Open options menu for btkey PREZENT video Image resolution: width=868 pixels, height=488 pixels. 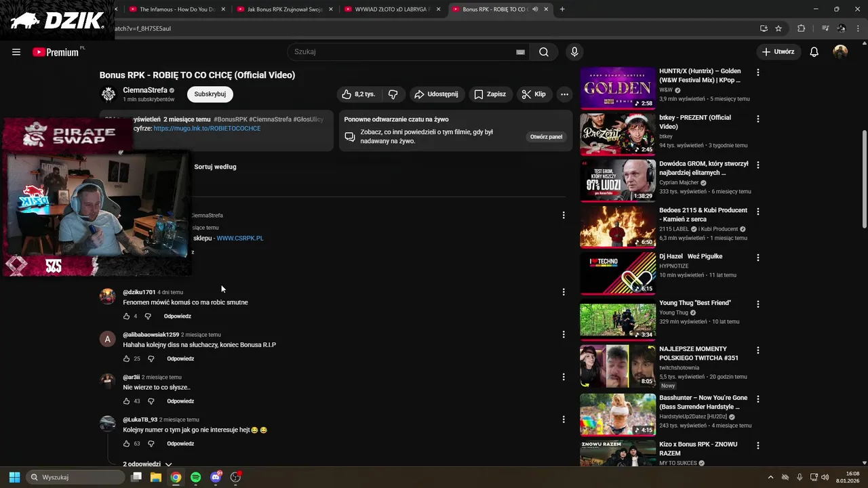click(758, 119)
